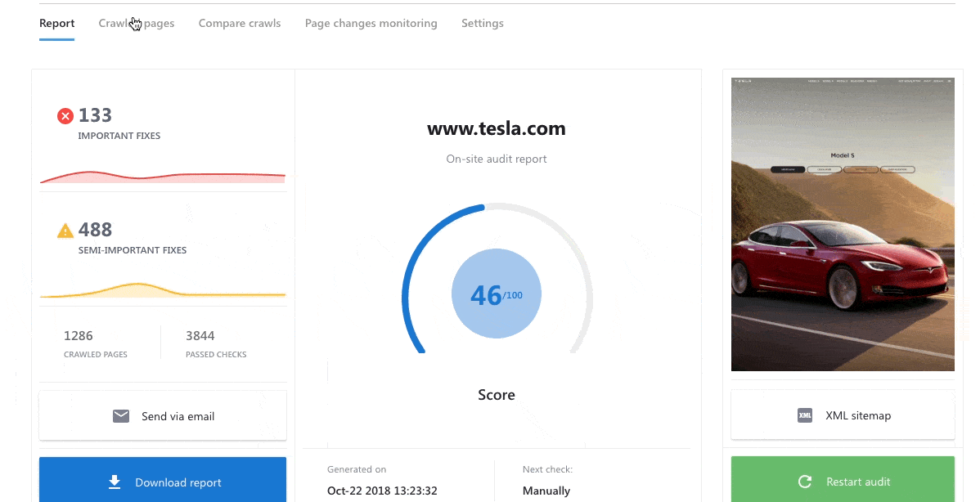980x502 pixels.
Task: Click the Manually next check value
Action: 546,491
